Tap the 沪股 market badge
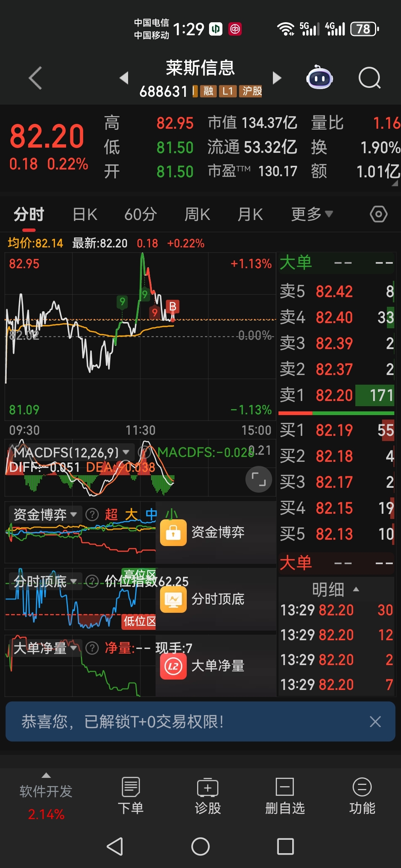 251,91
